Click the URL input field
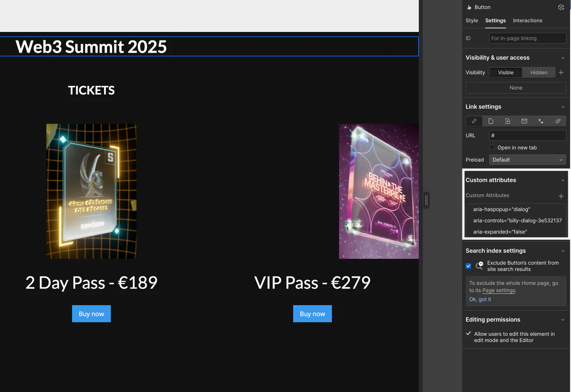The height and width of the screenshot is (392, 571). pos(528,135)
